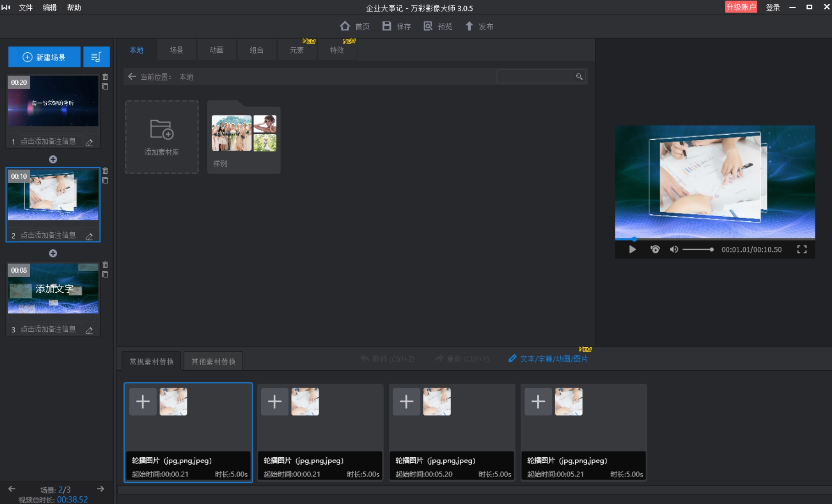Viewport: 832px width, 504px height.
Task: Click player time 00:01.01/00:10.50
Action: (752, 250)
